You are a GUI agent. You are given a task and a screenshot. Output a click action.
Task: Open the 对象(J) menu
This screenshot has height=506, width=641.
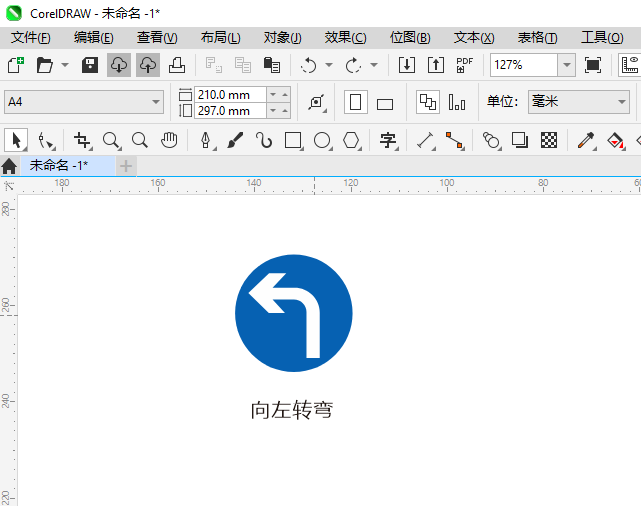coord(282,38)
